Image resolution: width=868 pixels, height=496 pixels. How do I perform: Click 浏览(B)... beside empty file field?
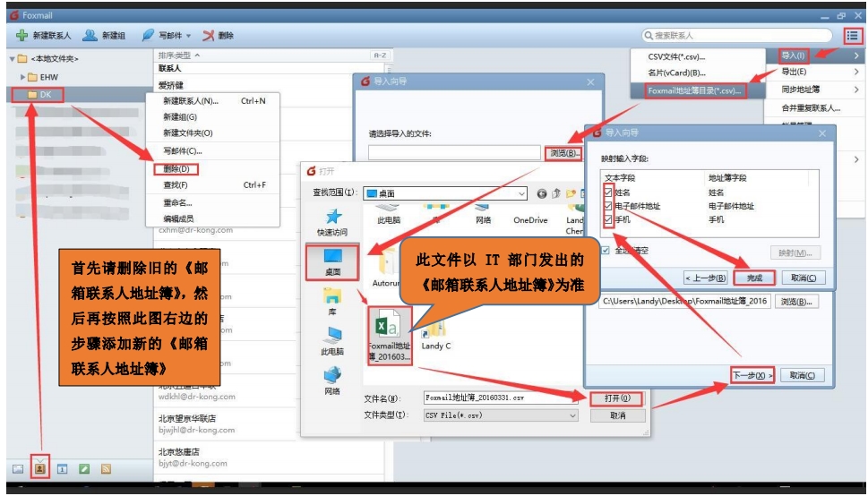(x=563, y=153)
